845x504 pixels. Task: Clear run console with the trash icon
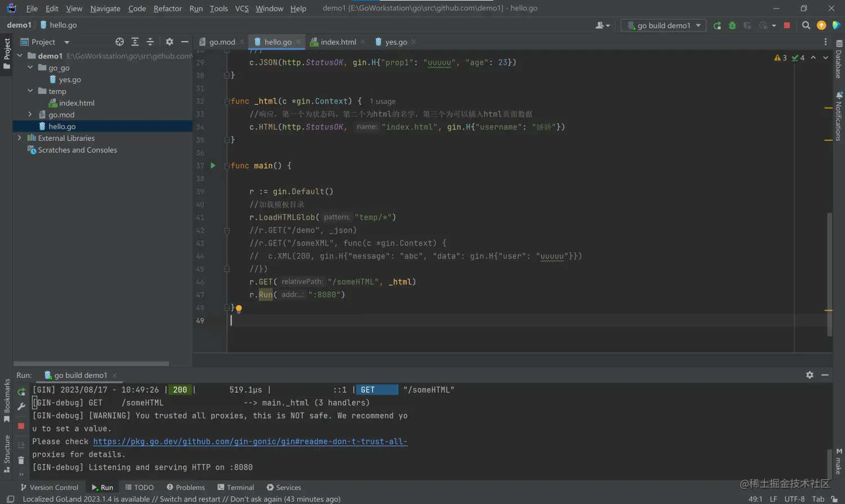click(21, 461)
